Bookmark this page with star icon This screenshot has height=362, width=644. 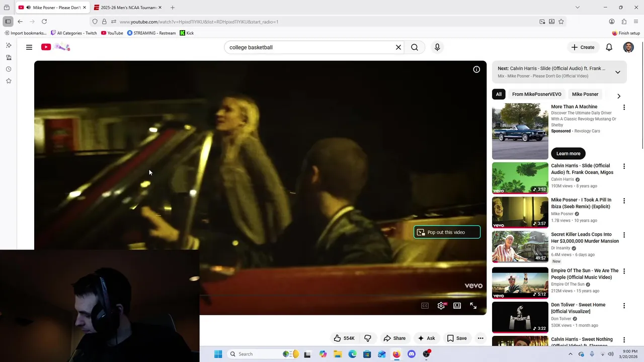coord(561,22)
